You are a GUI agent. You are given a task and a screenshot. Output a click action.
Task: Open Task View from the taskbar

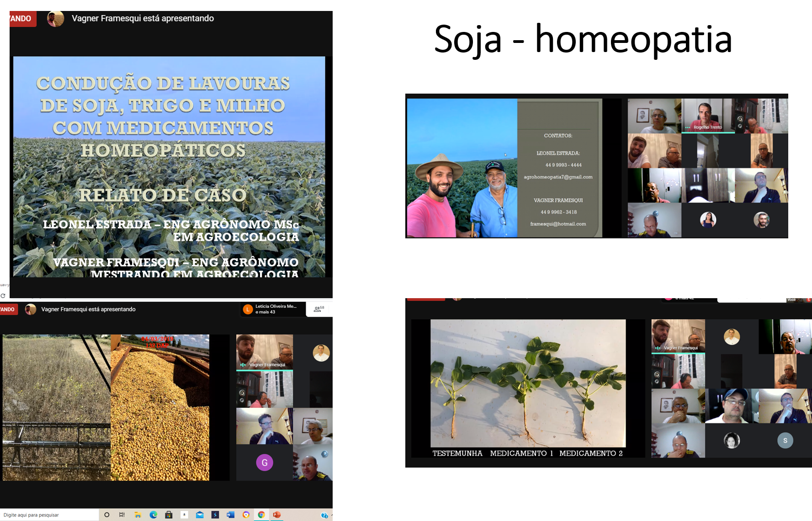[122, 515]
